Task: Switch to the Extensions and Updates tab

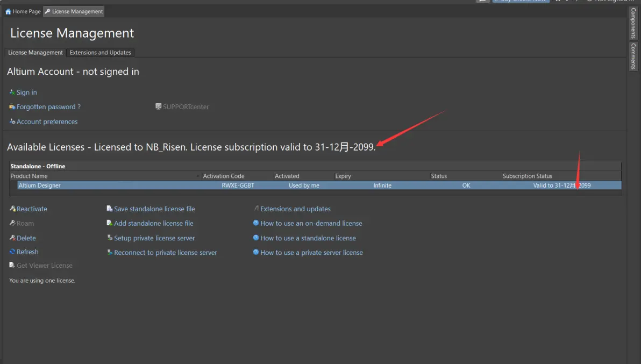Action: tap(101, 53)
